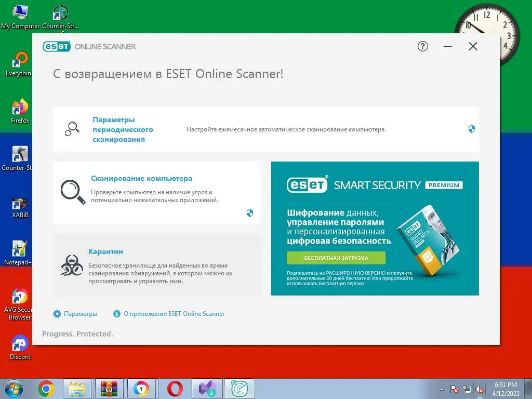
Task: Click the gear icon beside Параметры
Action: point(57,314)
